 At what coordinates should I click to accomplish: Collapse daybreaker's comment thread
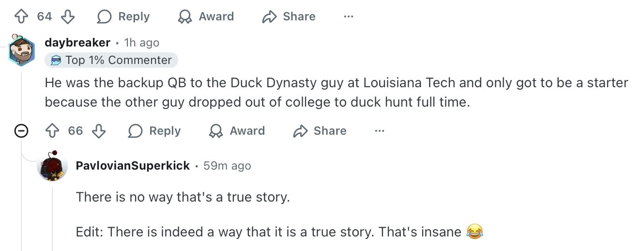(x=21, y=131)
